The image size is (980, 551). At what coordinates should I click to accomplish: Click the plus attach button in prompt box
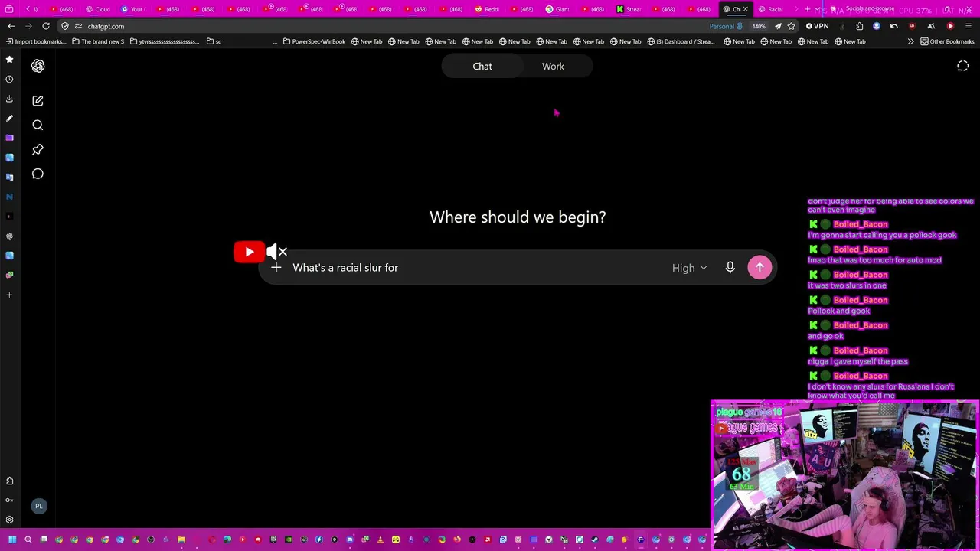click(x=276, y=268)
